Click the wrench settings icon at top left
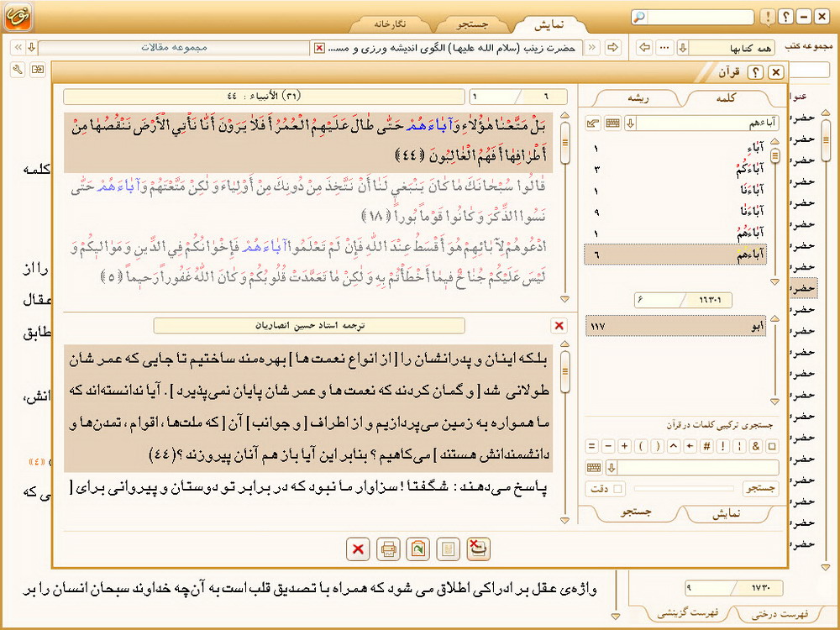Image resolution: width=840 pixels, height=630 pixels. [18, 69]
